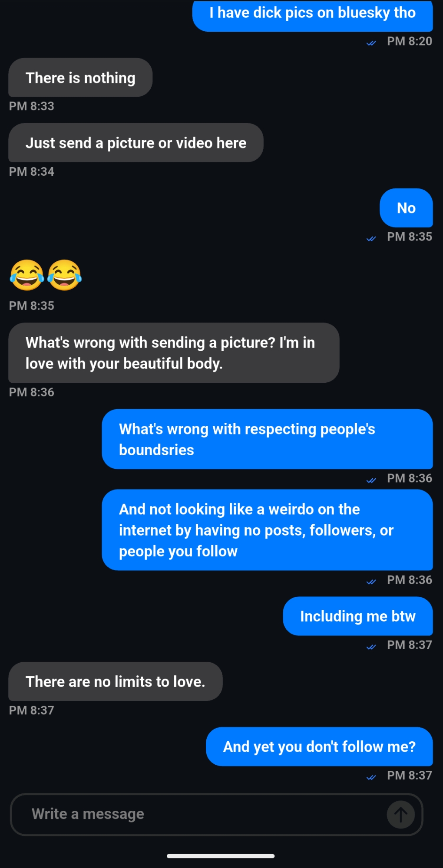Tap the "Including me btw" message bubble
Image resolution: width=443 pixels, height=868 pixels.
357,616
